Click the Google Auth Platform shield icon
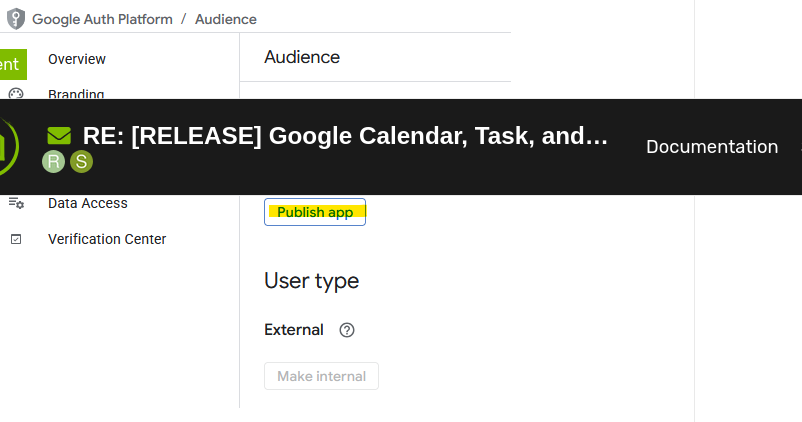This screenshot has height=422, width=802. point(16,19)
